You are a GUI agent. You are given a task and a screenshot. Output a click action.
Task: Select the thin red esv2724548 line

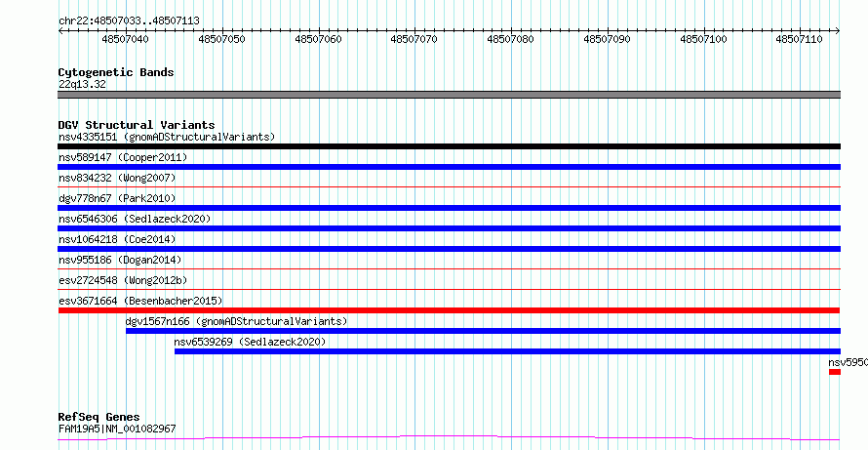tap(449, 290)
